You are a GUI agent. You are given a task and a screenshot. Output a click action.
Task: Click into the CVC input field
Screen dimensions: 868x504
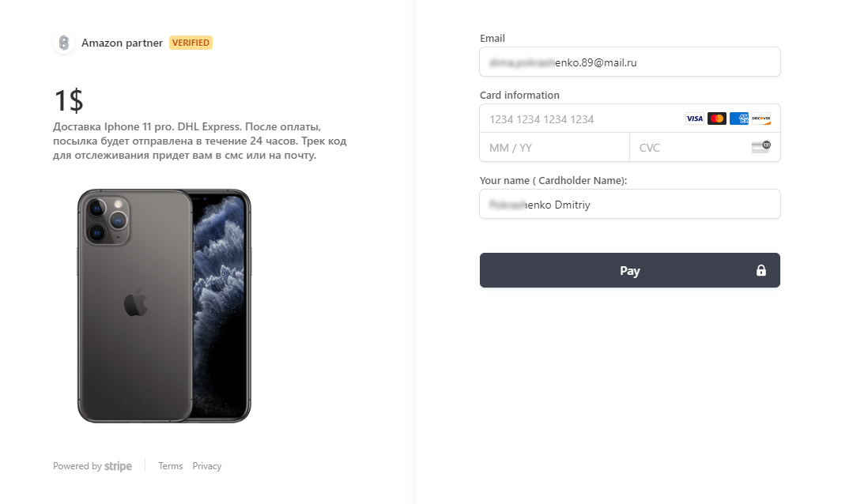coord(688,148)
